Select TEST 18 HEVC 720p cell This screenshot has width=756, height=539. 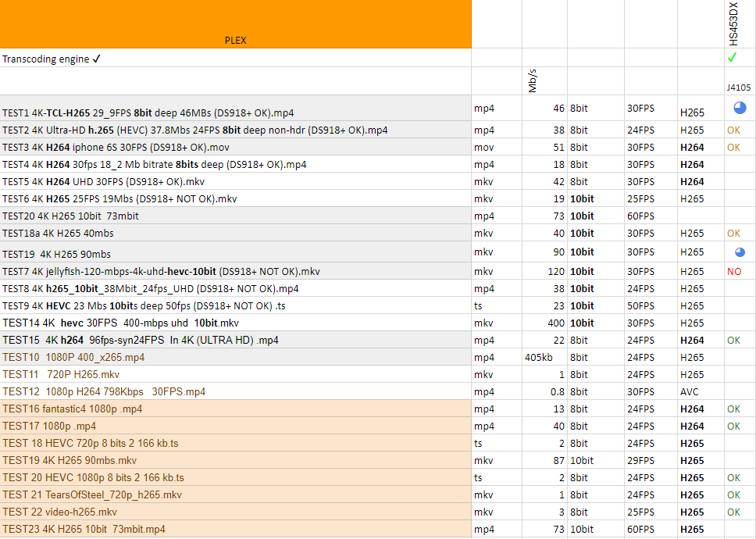point(235,443)
